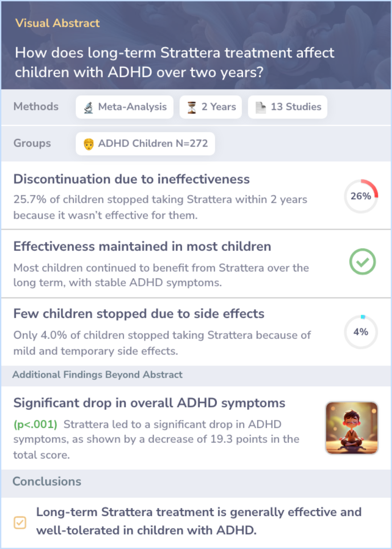Select the Meta-Analysis method chip

pos(124,107)
